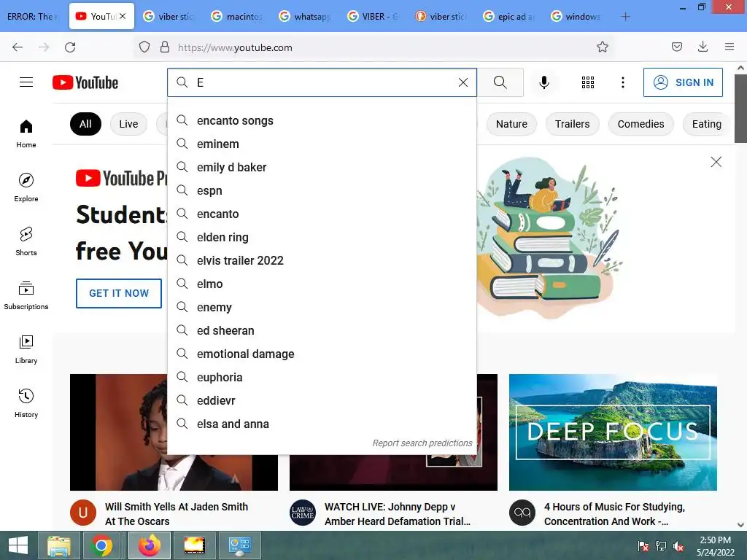Switch to the 'macintos' Google tab
Image resolution: width=747 pixels, height=560 pixels.
[x=237, y=16]
